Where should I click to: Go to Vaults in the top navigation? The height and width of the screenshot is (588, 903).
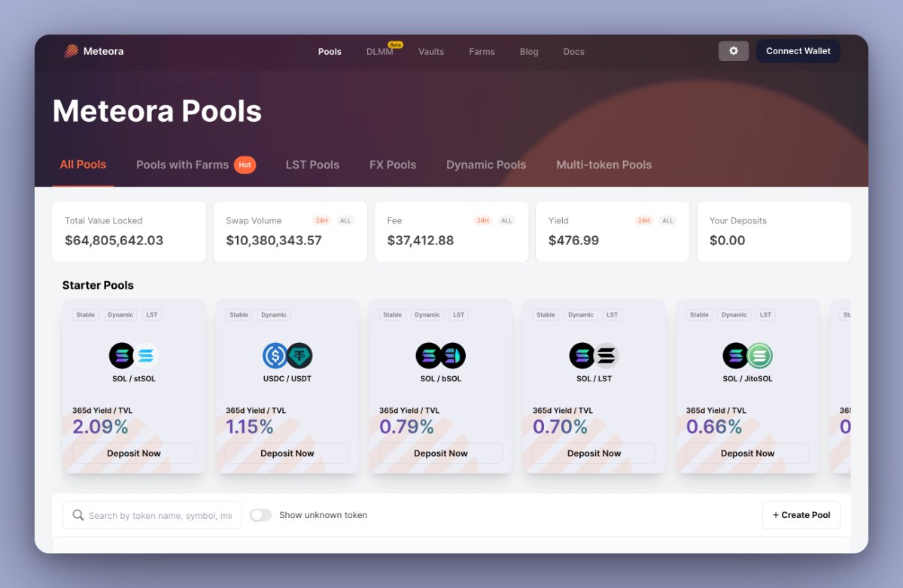(x=431, y=52)
